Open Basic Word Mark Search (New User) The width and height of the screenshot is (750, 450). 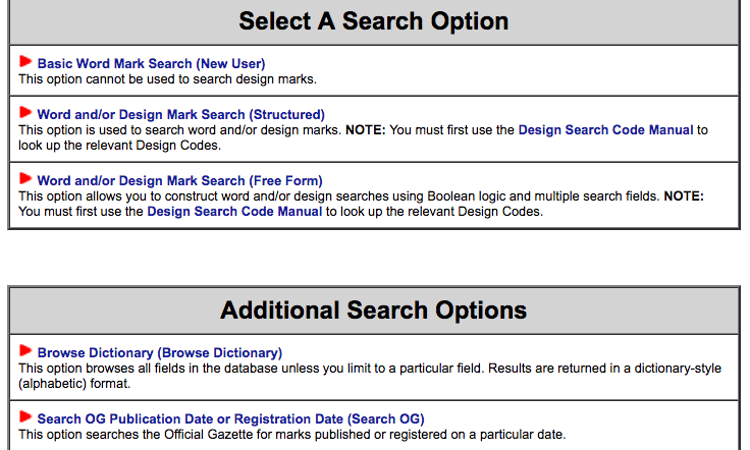click(151, 64)
